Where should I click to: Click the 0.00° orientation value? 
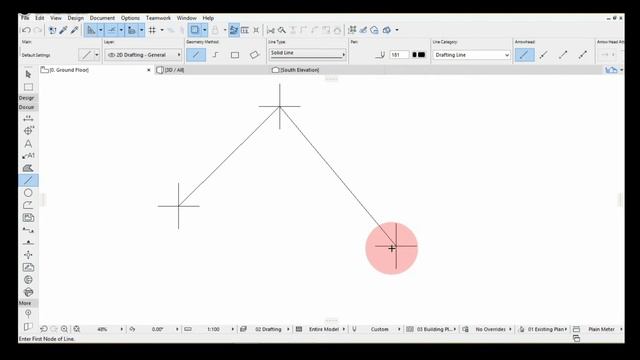[x=158, y=329]
